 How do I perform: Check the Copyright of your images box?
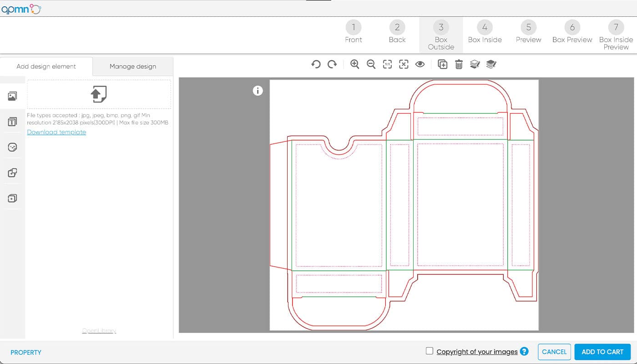[429, 351]
